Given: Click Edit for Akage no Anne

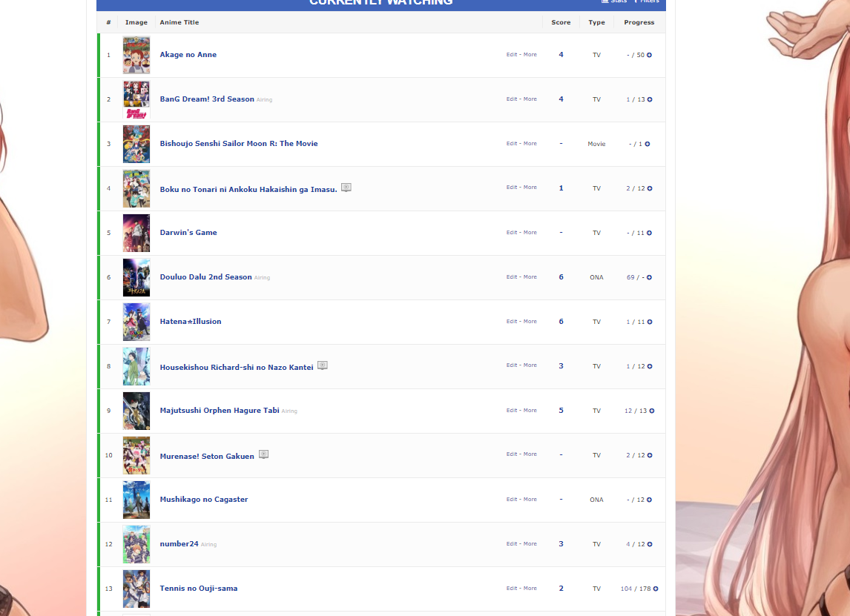Looking at the screenshot, I should point(512,55).
